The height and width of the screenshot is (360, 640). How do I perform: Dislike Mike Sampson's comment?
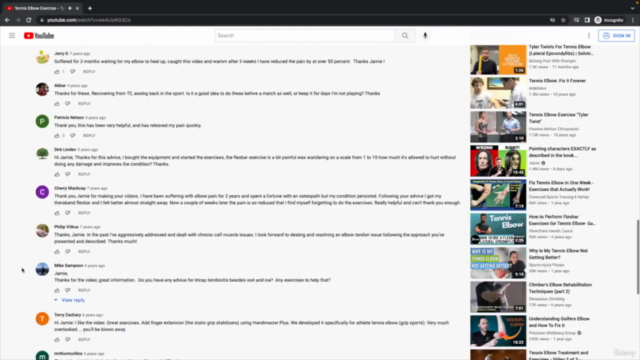coord(67,290)
